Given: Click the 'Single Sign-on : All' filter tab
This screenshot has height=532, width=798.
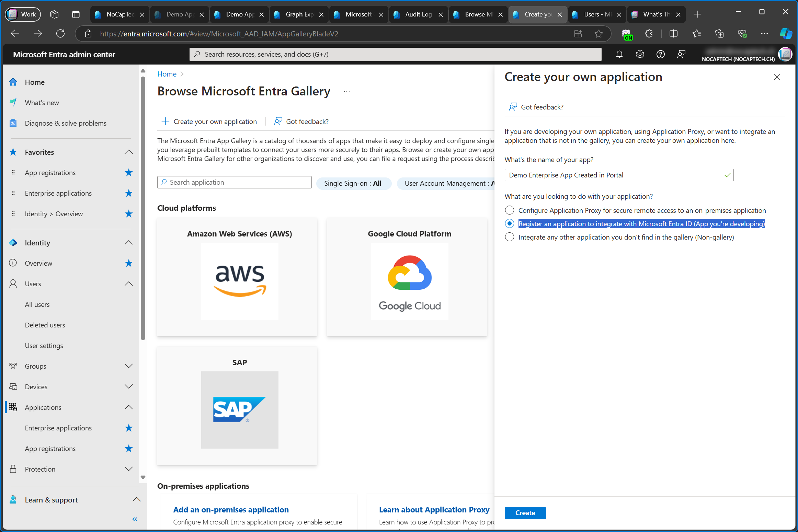Looking at the screenshot, I should 353,183.
